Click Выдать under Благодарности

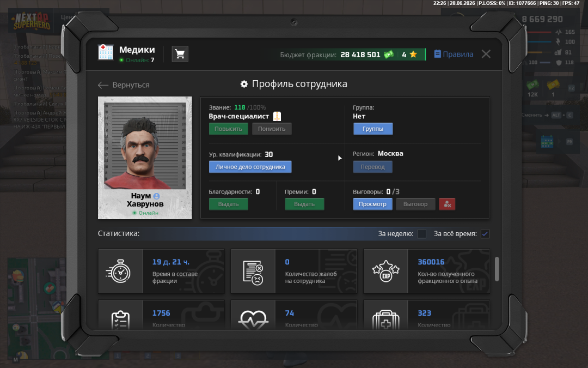[228, 204]
